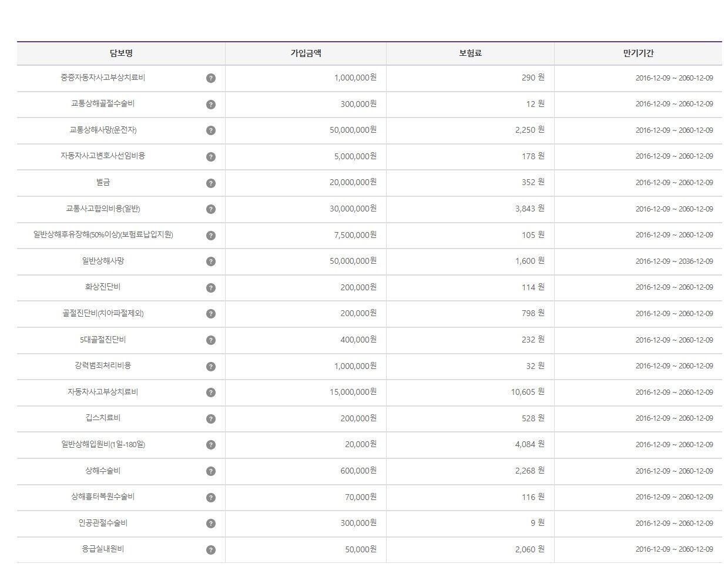Open the 상해흉터복원수술비 question mark icon

(211, 498)
